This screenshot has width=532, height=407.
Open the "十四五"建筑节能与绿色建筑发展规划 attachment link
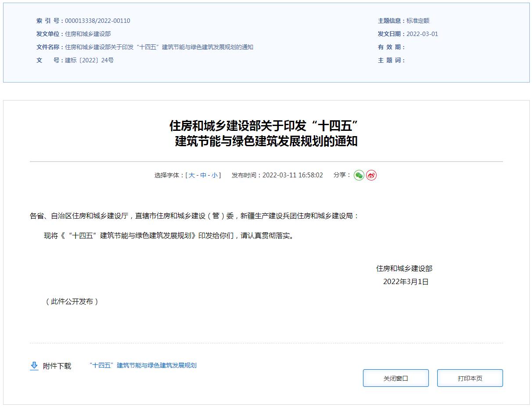[143, 365]
